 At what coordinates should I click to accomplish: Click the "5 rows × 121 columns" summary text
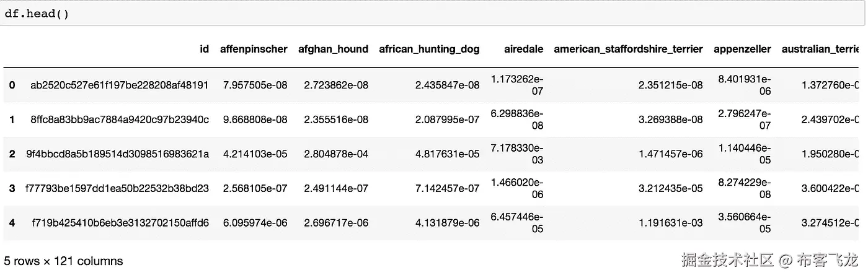click(63, 261)
